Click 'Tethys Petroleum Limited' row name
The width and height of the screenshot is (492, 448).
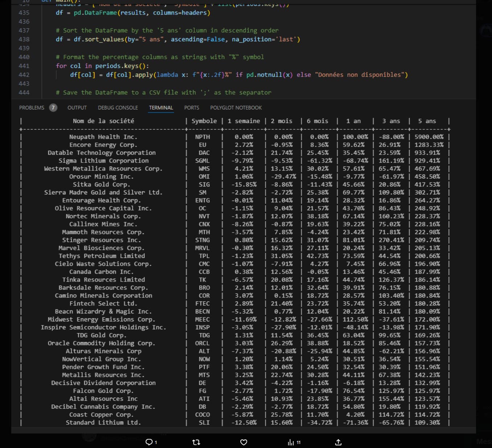click(x=102, y=256)
